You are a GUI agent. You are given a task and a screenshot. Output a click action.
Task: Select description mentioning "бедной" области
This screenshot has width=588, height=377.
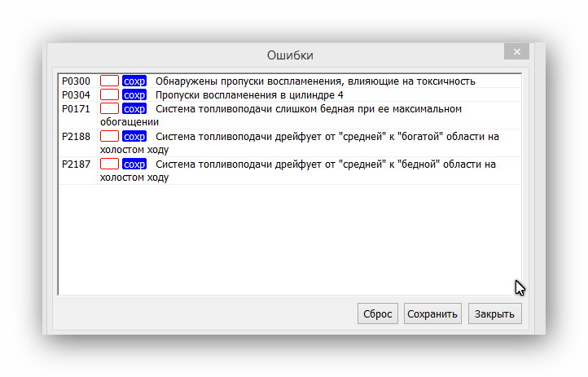(298, 170)
